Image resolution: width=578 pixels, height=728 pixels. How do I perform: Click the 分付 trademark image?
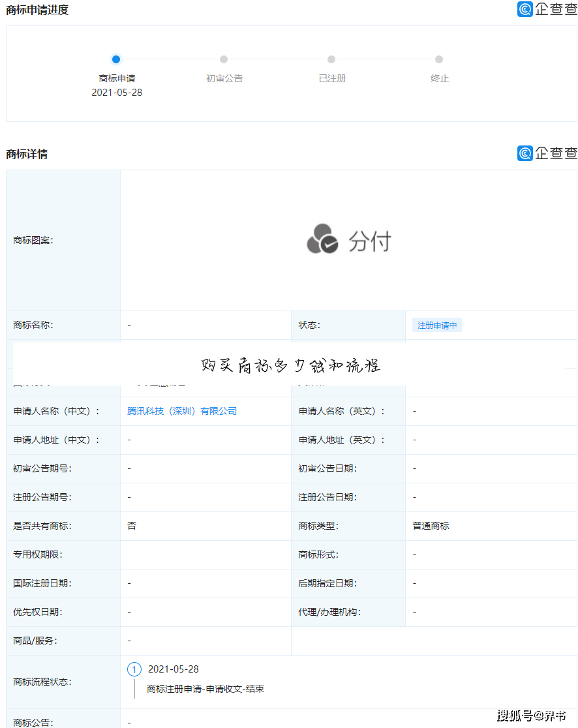click(x=349, y=240)
